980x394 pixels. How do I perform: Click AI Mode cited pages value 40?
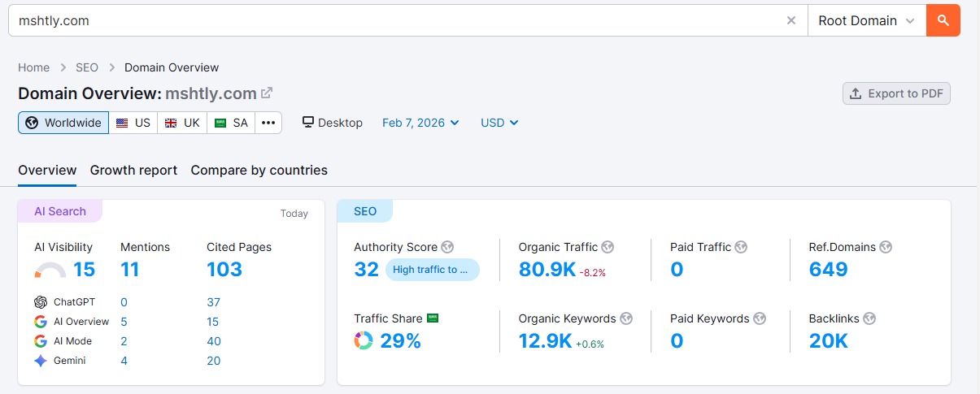(x=214, y=341)
